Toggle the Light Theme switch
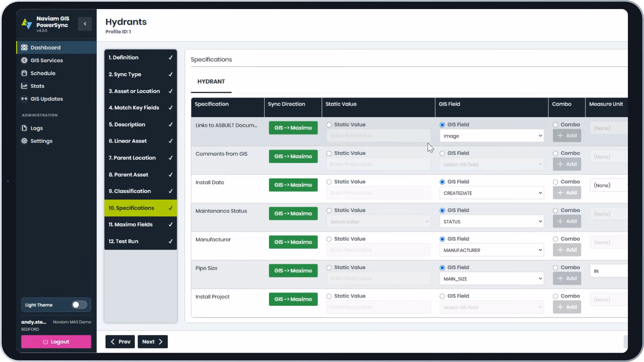 [x=79, y=305]
